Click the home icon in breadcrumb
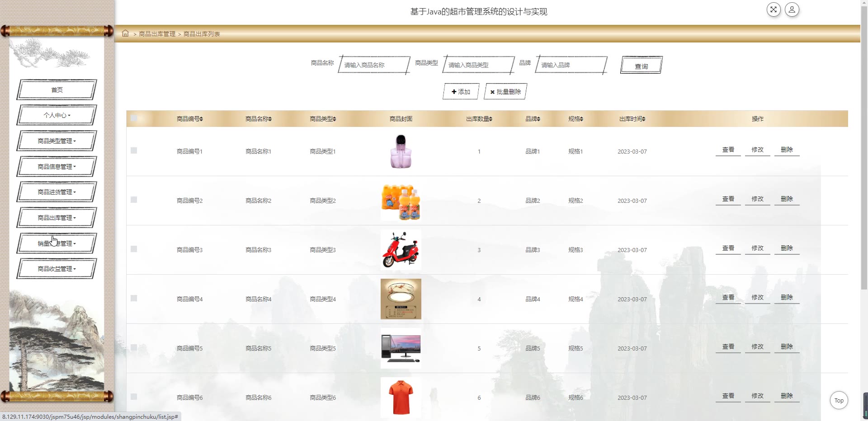868x421 pixels. (125, 33)
